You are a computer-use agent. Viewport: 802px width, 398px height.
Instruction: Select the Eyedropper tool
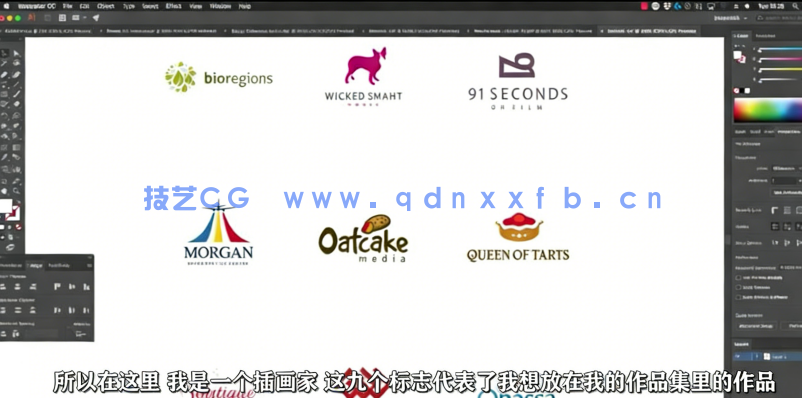pyautogui.click(x=4, y=157)
